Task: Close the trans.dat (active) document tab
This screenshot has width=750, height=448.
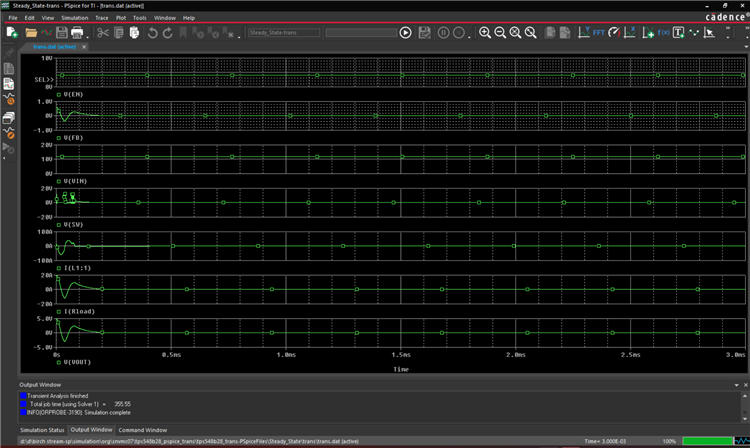Action: (86, 46)
